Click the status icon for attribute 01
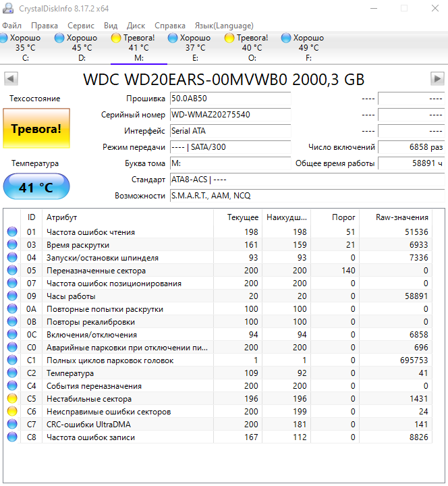 12,232
